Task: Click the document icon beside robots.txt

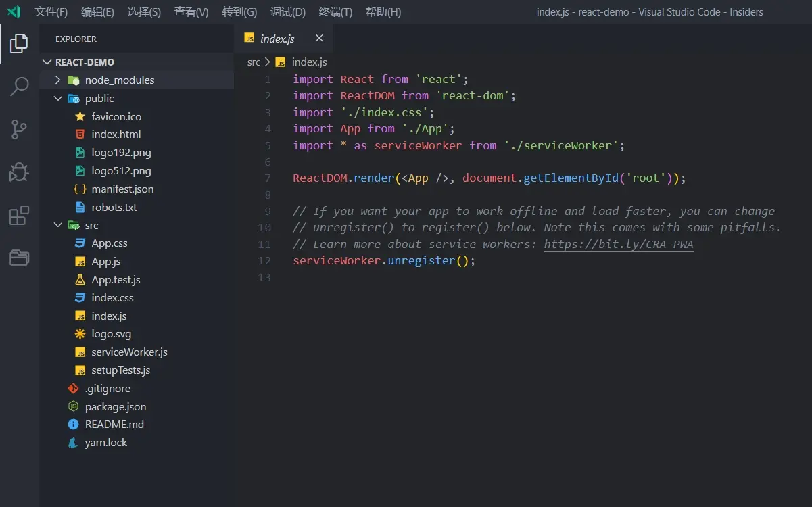Action: pyautogui.click(x=80, y=207)
